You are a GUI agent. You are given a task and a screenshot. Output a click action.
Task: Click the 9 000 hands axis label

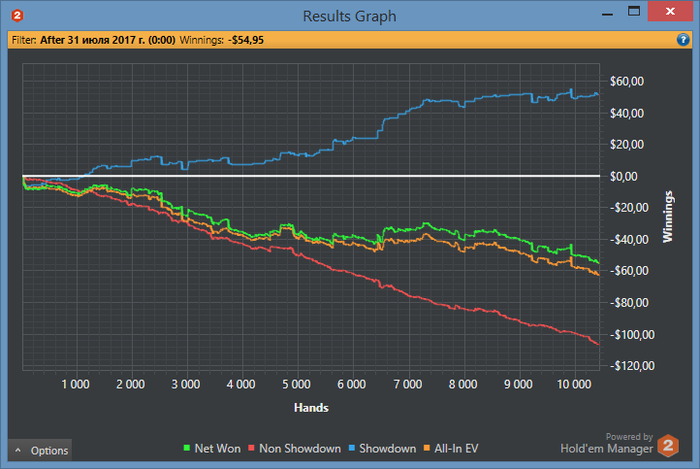[x=518, y=384]
